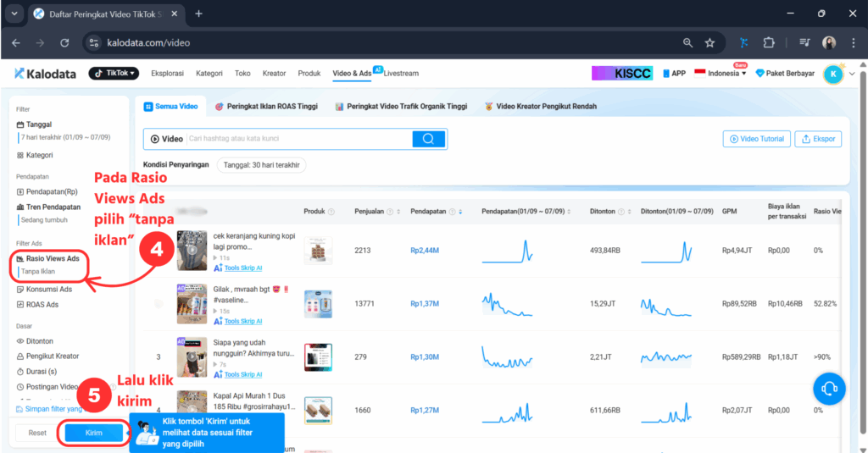
Task: Sort by Ditonton column arrows
Action: tap(630, 212)
